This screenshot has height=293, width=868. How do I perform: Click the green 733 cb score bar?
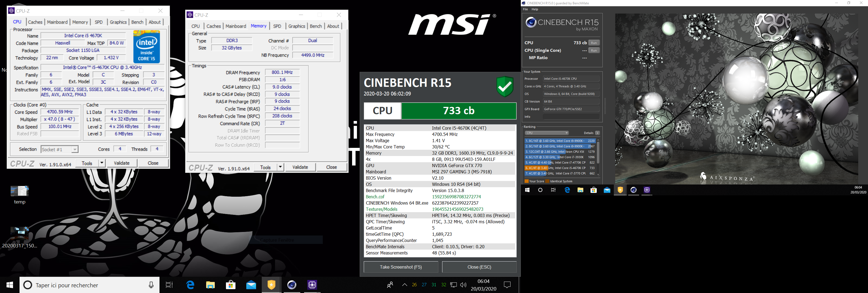459,111
